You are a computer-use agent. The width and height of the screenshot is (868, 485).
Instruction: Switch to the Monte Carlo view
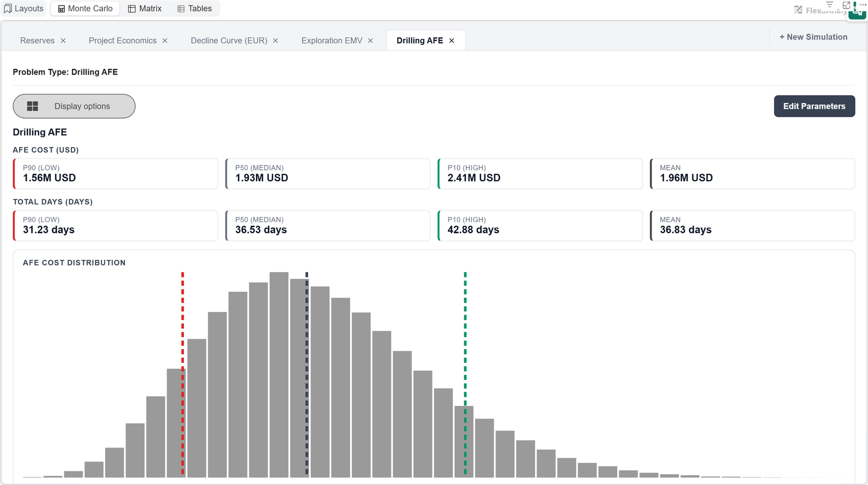pos(85,9)
